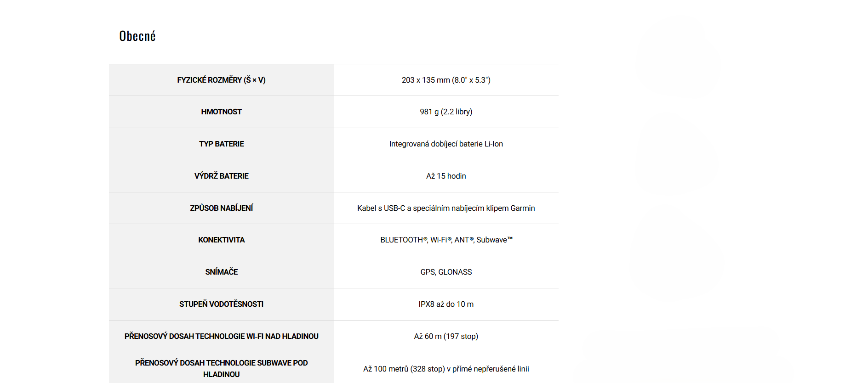Viewport: 868px width, 383px height.
Task: Select the Li-Ion battery type value
Action: (445, 144)
